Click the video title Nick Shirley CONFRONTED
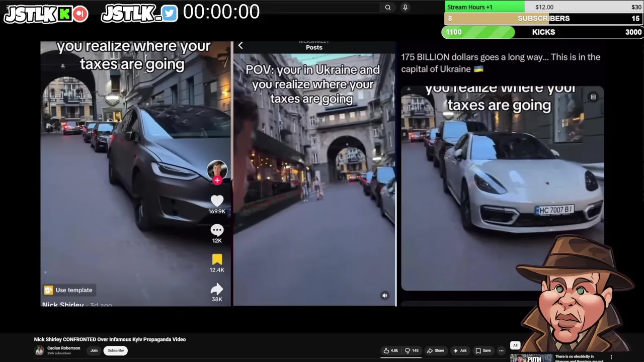Image resolution: width=644 pixels, height=362 pixels. 110,339
